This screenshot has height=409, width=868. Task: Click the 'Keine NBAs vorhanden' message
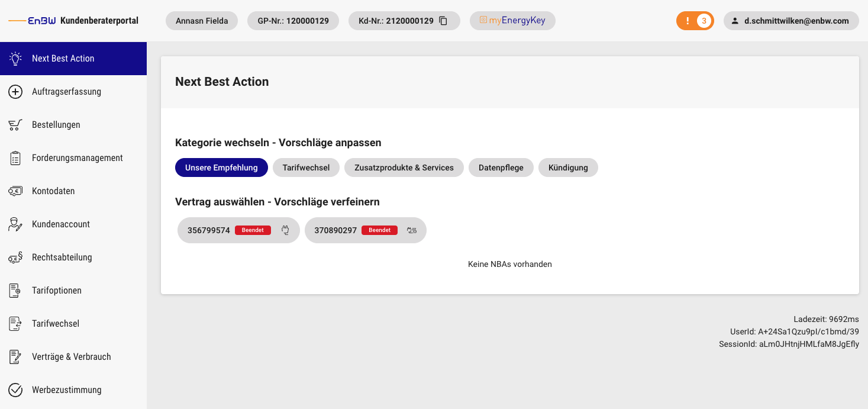[510, 264]
